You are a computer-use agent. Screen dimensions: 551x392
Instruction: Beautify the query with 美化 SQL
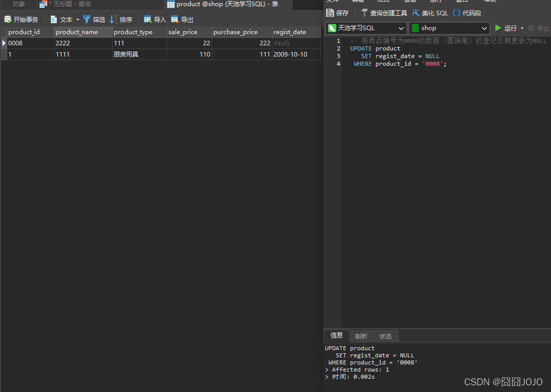click(430, 13)
